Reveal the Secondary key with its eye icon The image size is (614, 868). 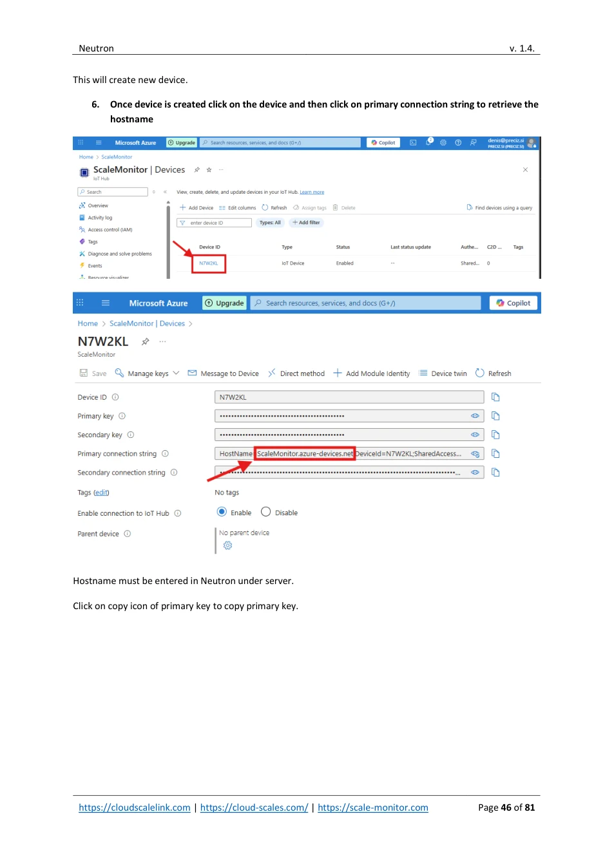[475, 435]
